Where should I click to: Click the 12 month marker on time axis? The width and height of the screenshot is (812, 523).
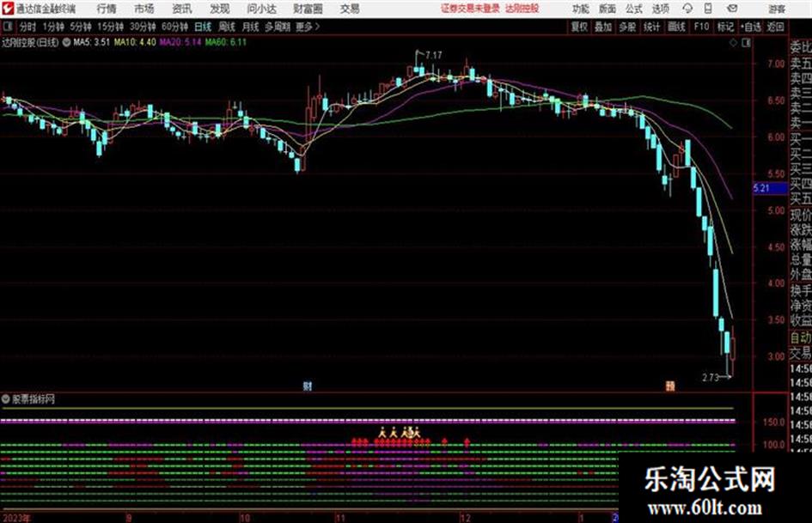[x=466, y=518]
